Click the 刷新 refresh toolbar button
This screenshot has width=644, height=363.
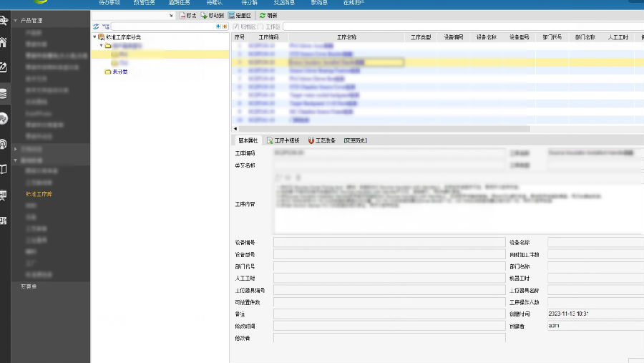(268, 15)
